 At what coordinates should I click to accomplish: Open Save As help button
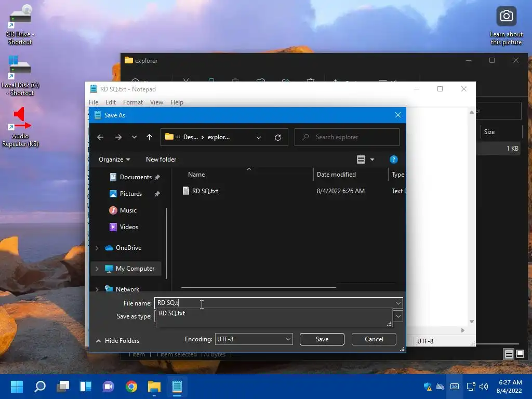pos(394,159)
